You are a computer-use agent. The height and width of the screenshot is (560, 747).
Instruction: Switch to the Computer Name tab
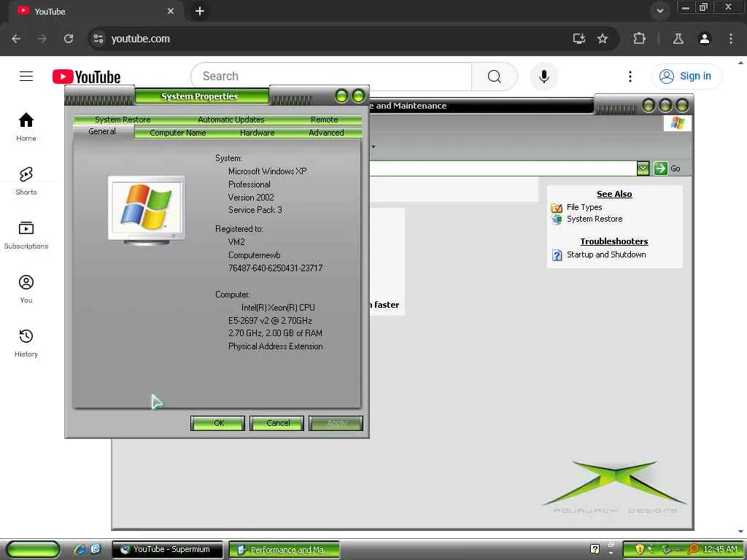pyautogui.click(x=178, y=133)
